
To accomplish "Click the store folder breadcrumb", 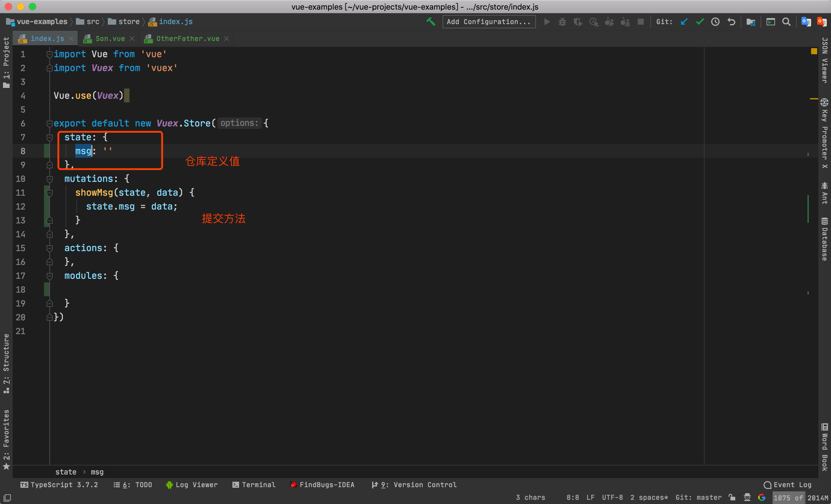I will click(x=124, y=22).
